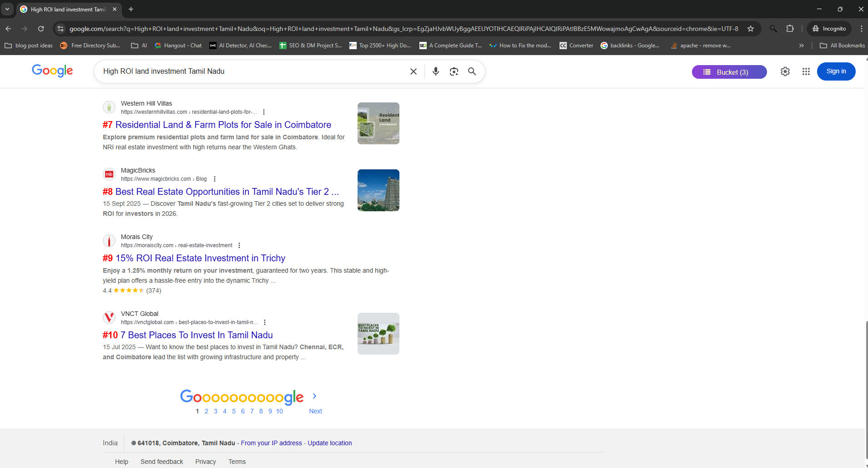Go to results page 5

point(233,411)
